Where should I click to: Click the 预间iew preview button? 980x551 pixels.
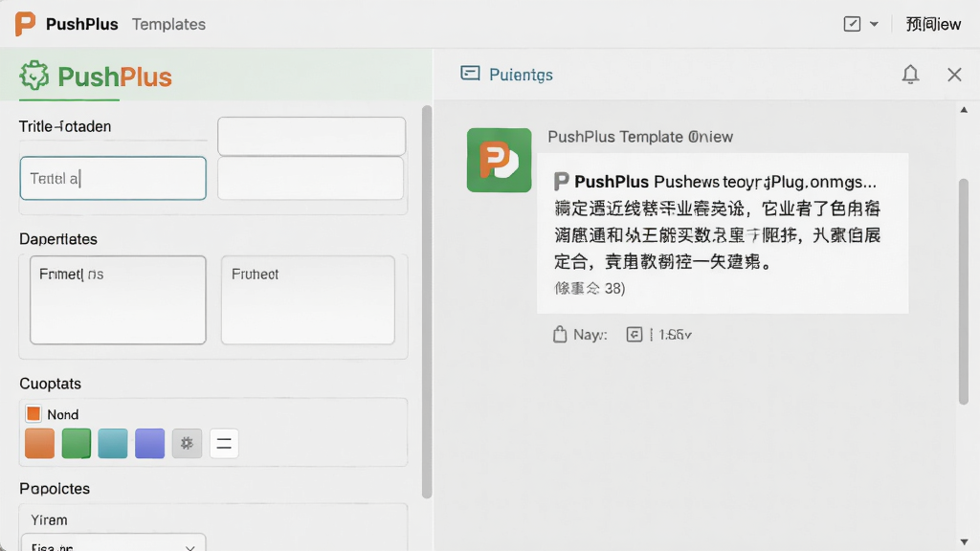click(x=933, y=24)
